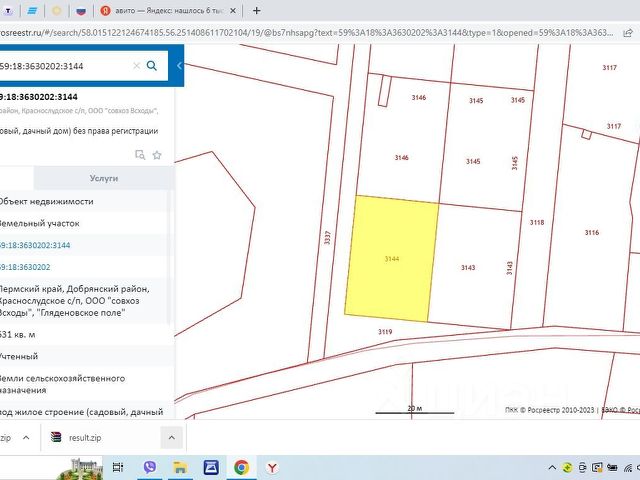Close the 'авито — Яндекс' browser tab
The image size is (640, 480).
[x=233, y=11]
